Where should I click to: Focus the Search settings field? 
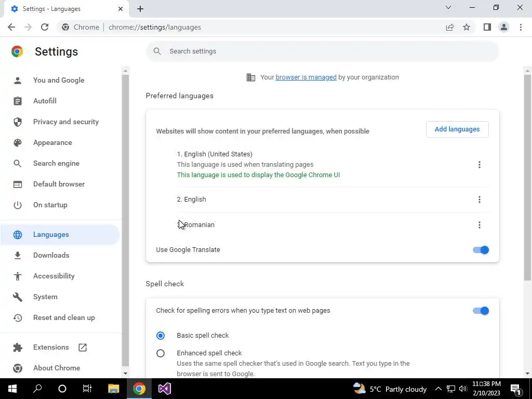[x=322, y=51]
